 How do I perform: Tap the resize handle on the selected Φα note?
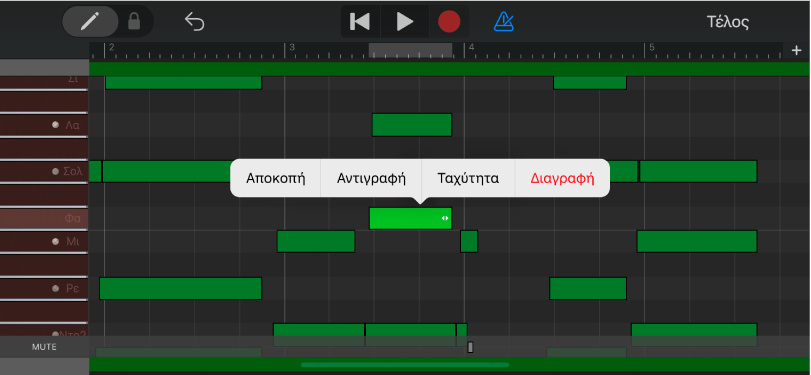click(x=445, y=218)
